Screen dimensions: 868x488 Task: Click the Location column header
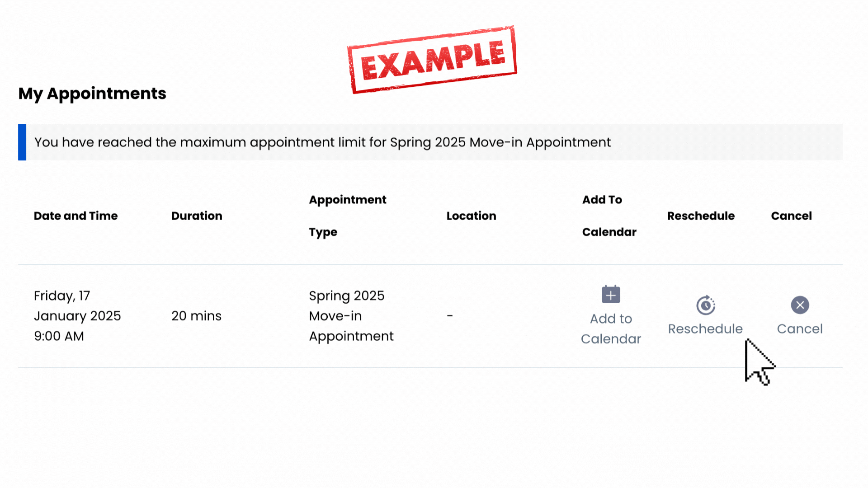471,216
